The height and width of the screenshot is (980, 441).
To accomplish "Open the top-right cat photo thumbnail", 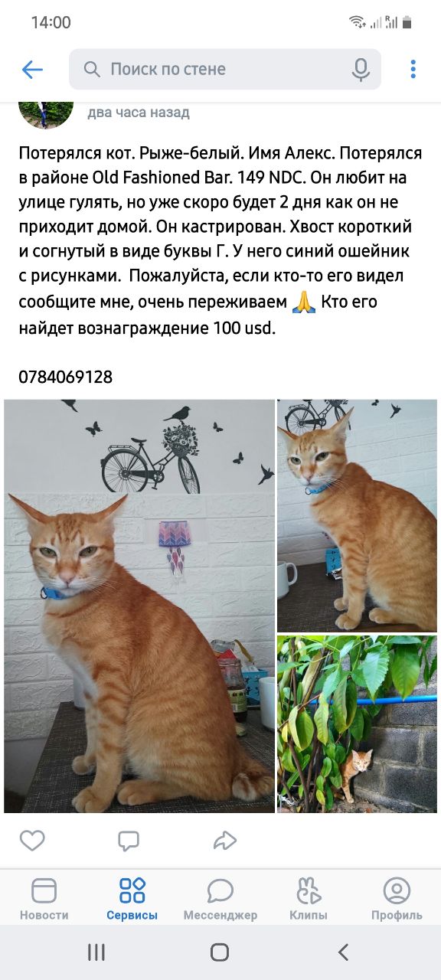I will (x=357, y=515).
